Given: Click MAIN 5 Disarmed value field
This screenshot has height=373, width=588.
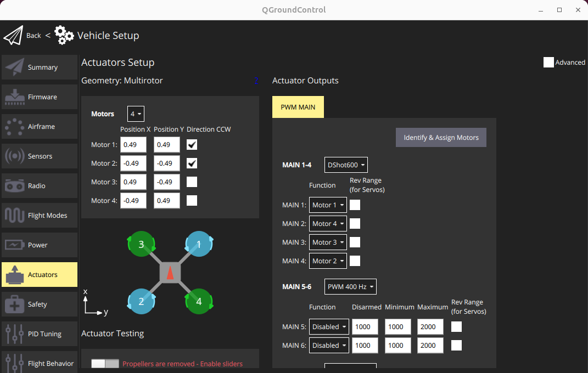Looking at the screenshot, I should click(365, 326).
